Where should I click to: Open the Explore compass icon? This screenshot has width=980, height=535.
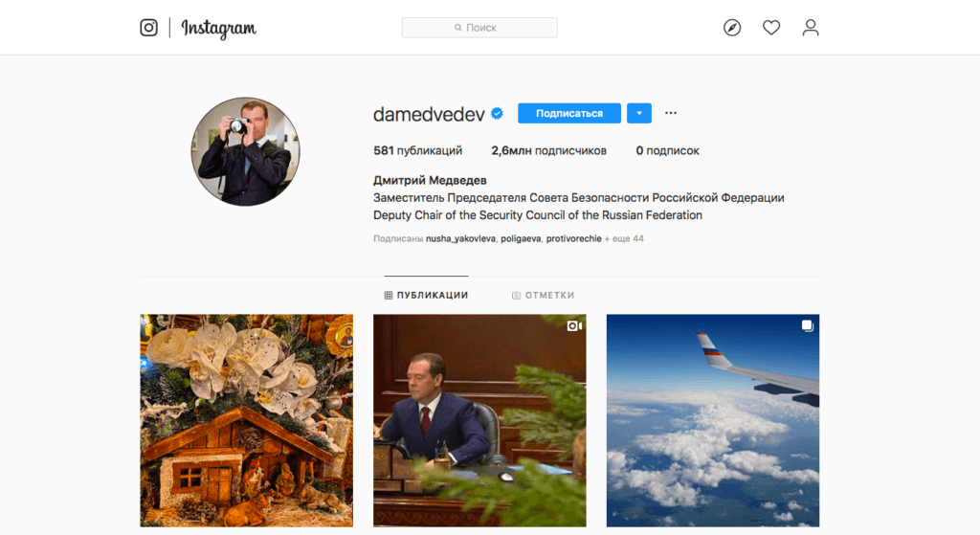pyautogui.click(x=732, y=28)
